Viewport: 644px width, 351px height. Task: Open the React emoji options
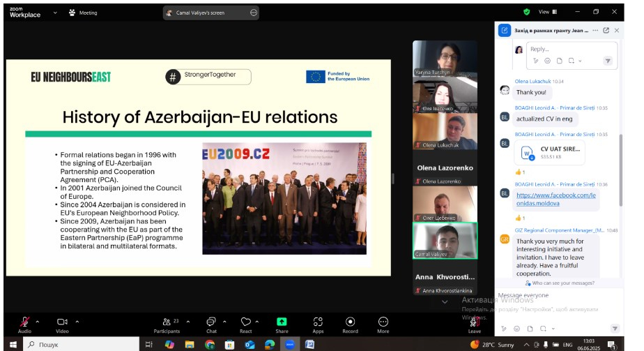(x=245, y=324)
